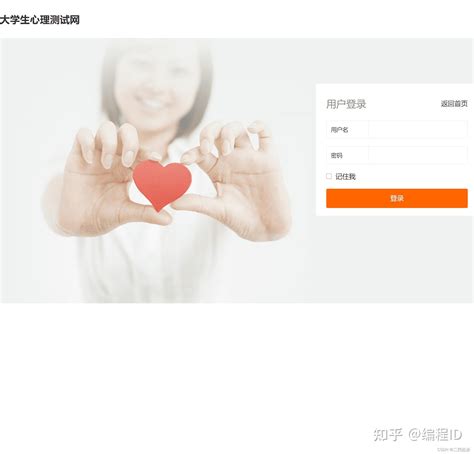Click the 知乎 watermark logo text

(388, 434)
